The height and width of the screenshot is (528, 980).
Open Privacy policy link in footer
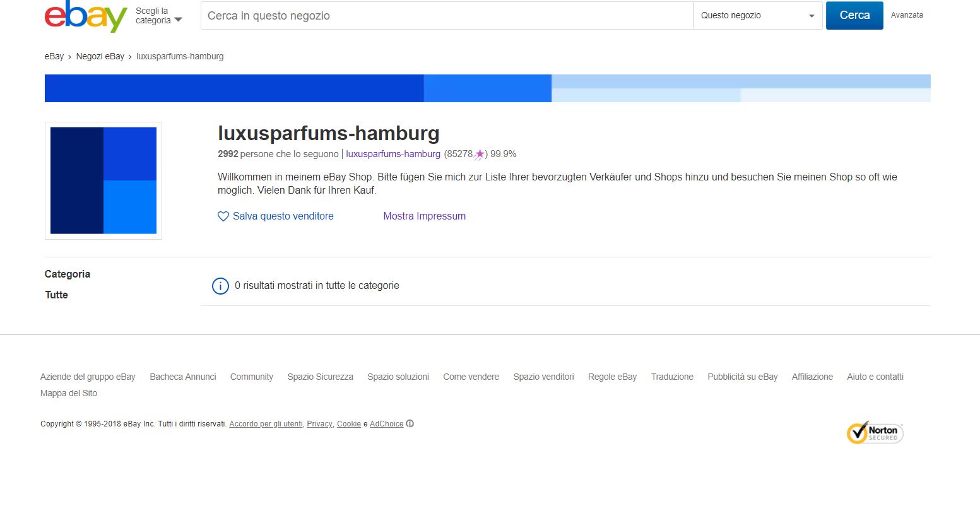(x=319, y=424)
